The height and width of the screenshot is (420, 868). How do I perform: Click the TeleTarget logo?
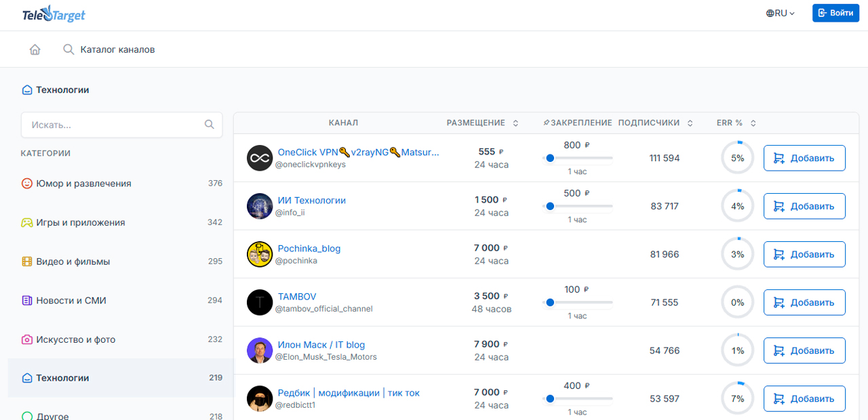(x=54, y=14)
